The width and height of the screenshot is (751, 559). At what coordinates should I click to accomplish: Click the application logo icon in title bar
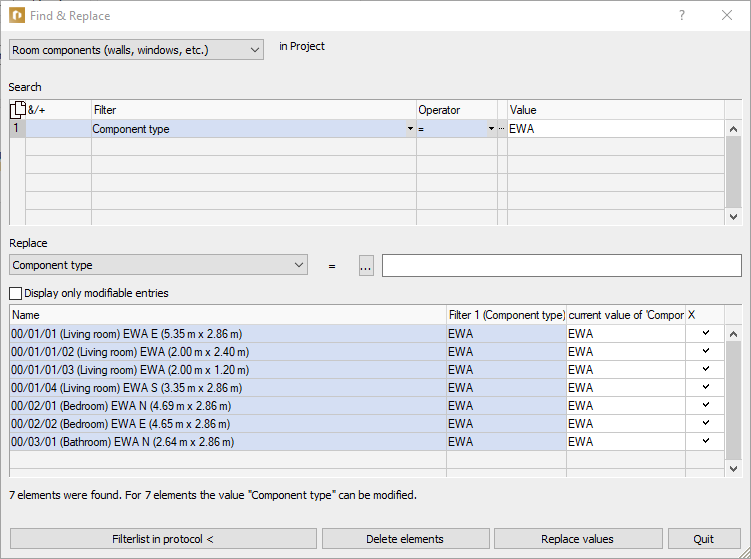tap(17, 15)
